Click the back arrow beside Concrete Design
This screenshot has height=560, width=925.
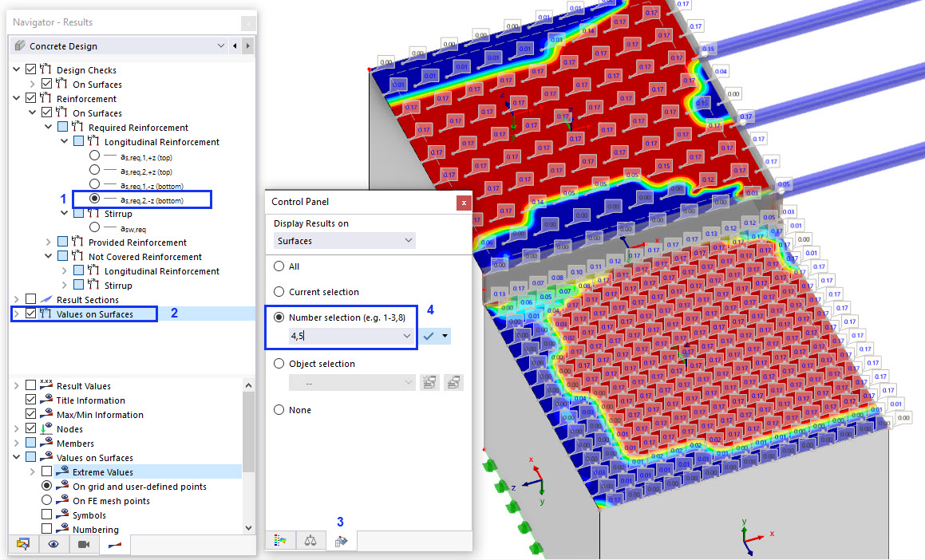click(235, 45)
